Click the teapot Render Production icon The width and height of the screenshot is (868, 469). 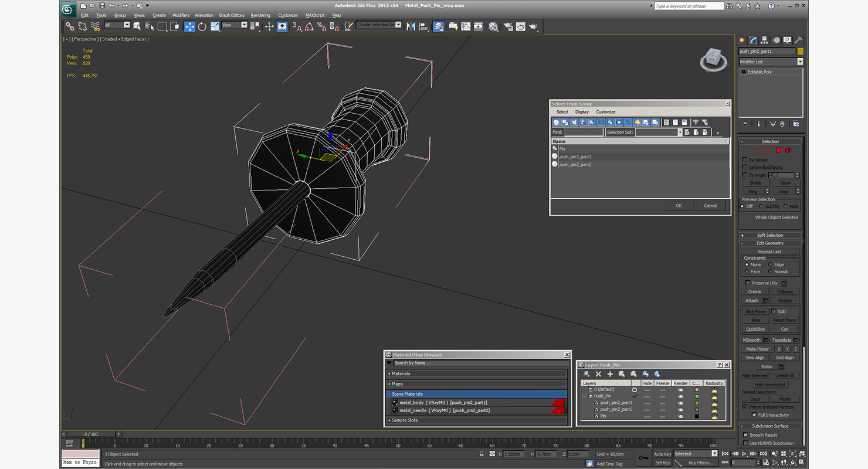tap(534, 26)
